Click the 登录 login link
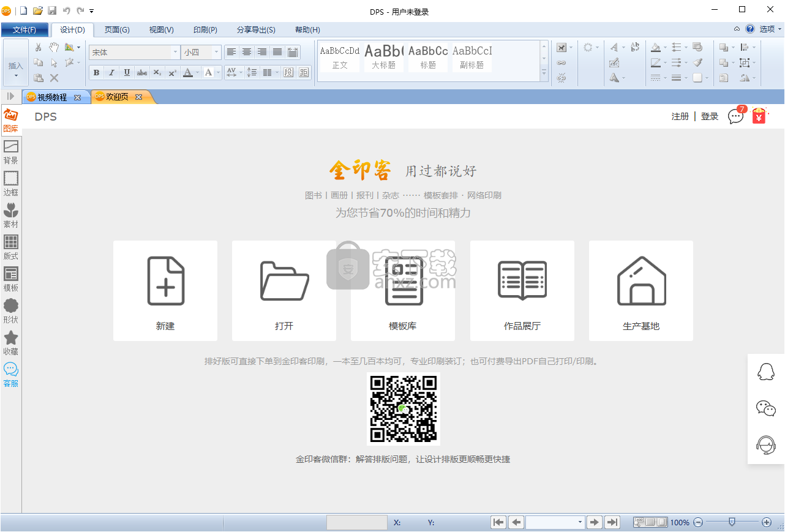Screen dimensions: 785x532 pos(710,116)
